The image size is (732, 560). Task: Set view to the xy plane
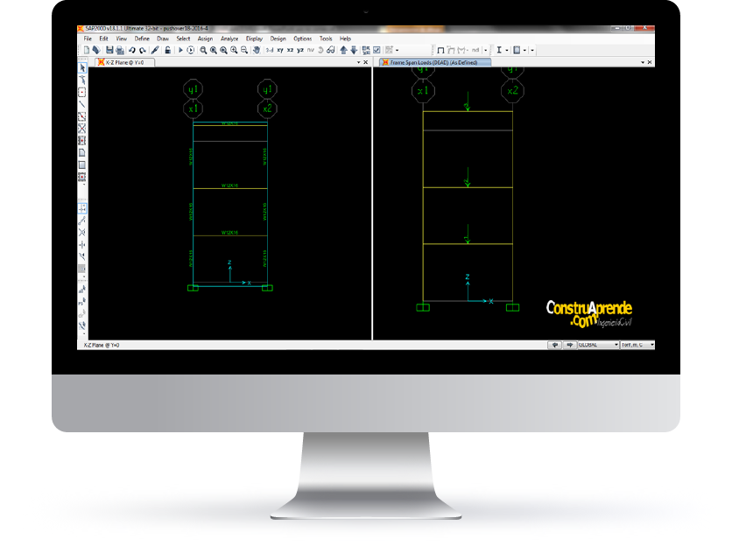pyautogui.click(x=280, y=50)
